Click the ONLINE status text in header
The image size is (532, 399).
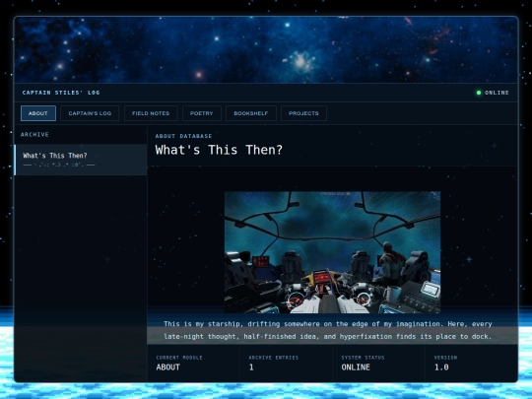(497, 93)
